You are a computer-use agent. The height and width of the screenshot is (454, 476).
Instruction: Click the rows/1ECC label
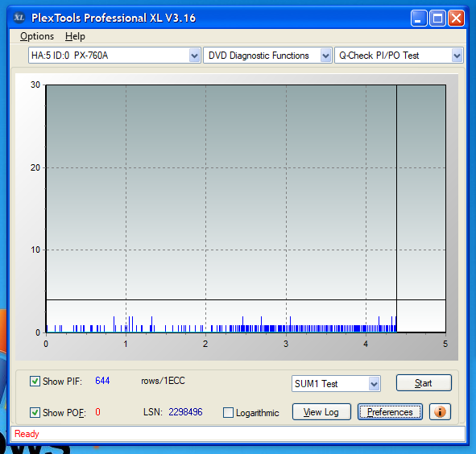[163, 381]
